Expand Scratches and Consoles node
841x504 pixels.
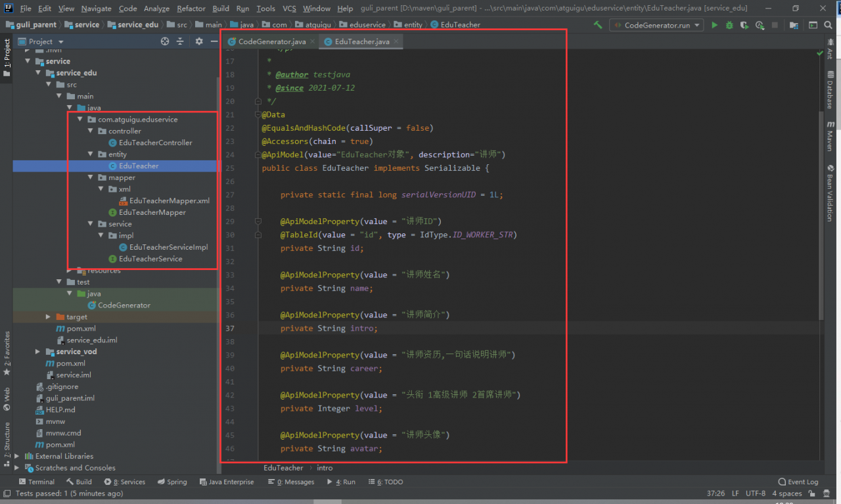pyautogui.click(x=17, y=468)
